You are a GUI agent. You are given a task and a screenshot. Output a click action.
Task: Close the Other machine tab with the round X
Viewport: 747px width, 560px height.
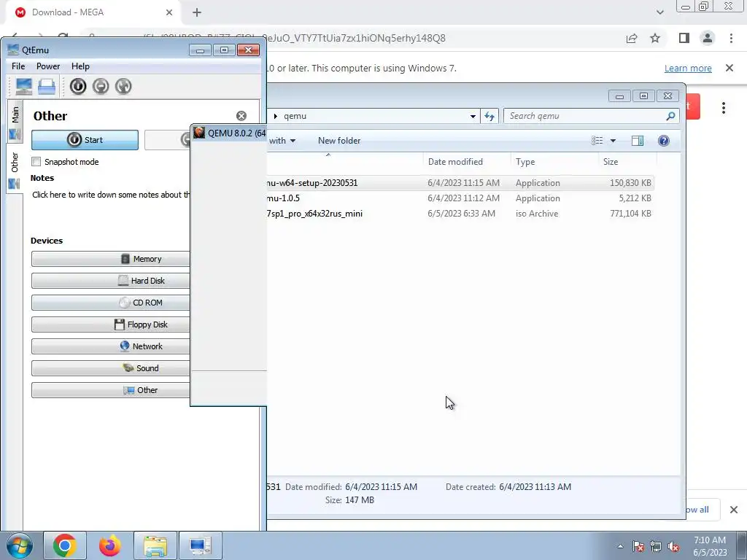click(x=241, y=116)
